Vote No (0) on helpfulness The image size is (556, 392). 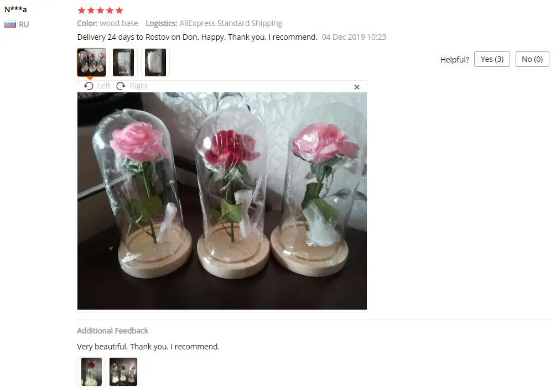532,59
